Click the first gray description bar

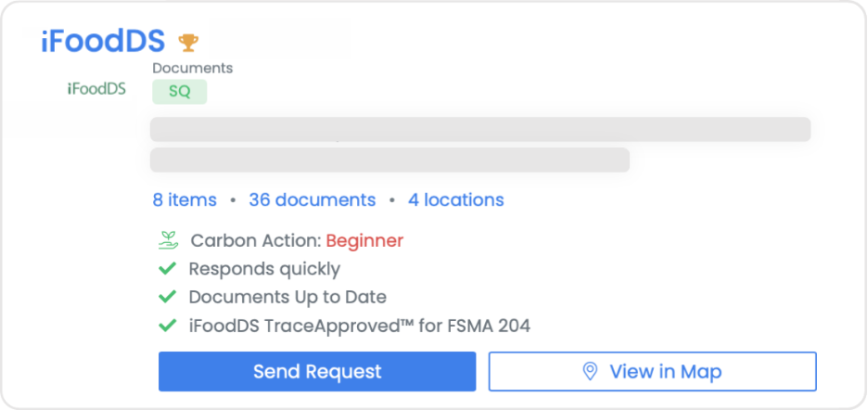480,130
